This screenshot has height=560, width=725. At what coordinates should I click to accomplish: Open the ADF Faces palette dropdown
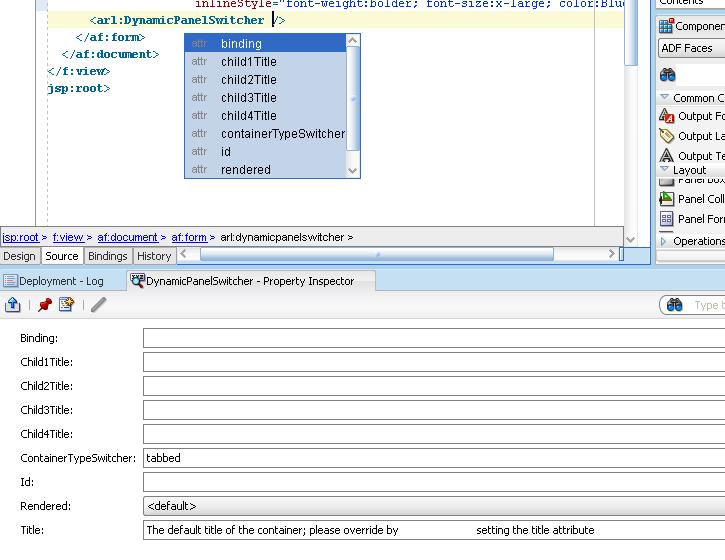point(690,48)
